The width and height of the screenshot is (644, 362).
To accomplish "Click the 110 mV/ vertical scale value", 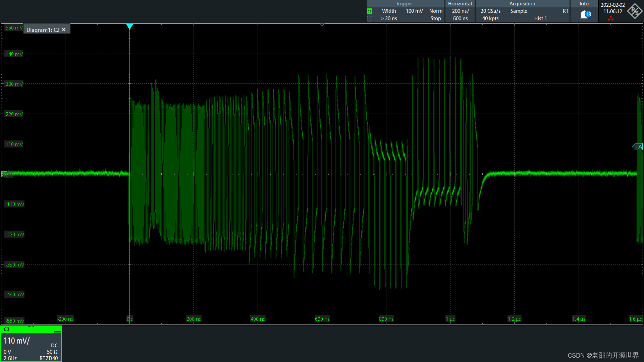I will [x=17, y=341].
